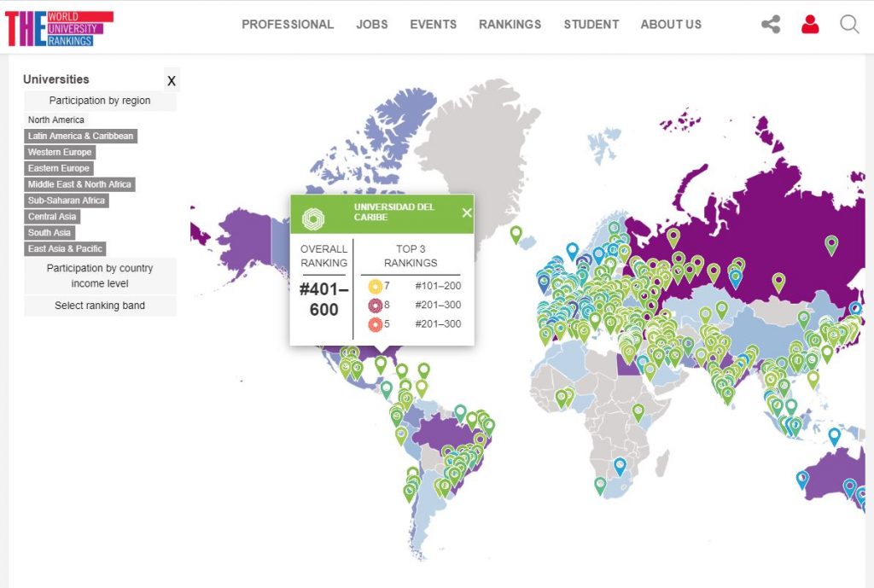Toggle the Sub-Saharan Africa region filter
Screen dimensions: 874x588
click(x=67, y=201)
